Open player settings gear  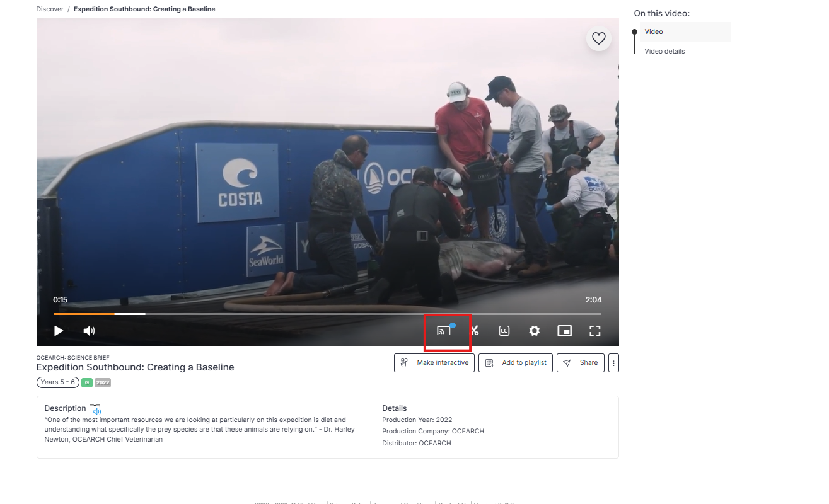[x=535, y=331]
